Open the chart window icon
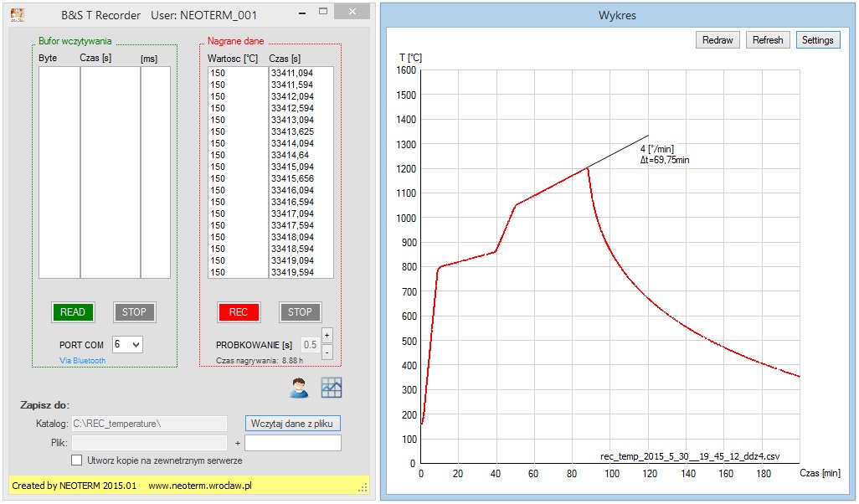 tap(332, 388)
